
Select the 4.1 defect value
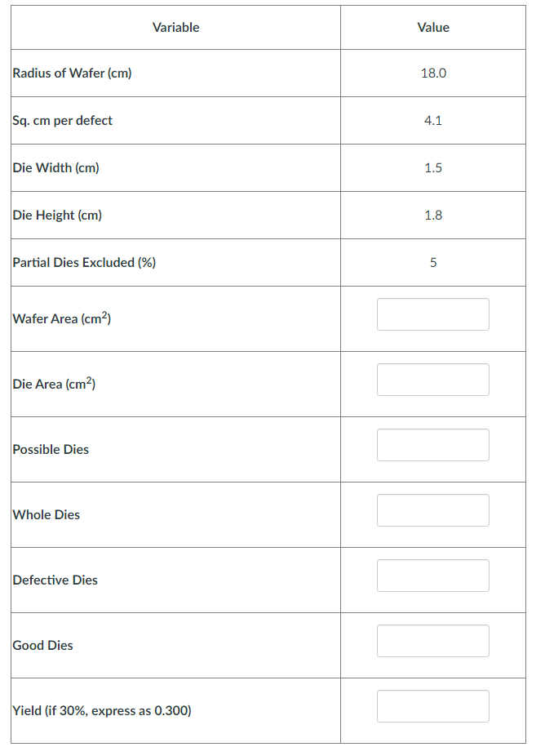tap(433, 121)
